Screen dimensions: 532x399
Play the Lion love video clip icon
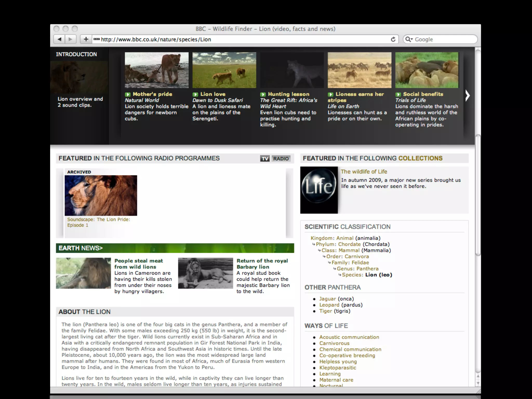click(195, 94)
